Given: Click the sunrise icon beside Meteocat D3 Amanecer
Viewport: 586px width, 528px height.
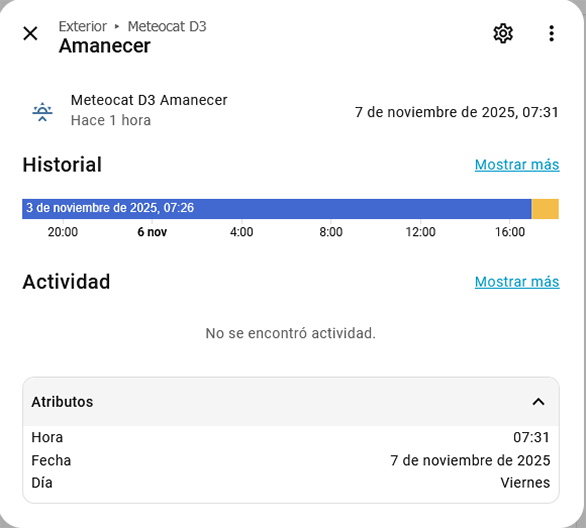Looking at the screenshot, I should click(x=43, y=111).
